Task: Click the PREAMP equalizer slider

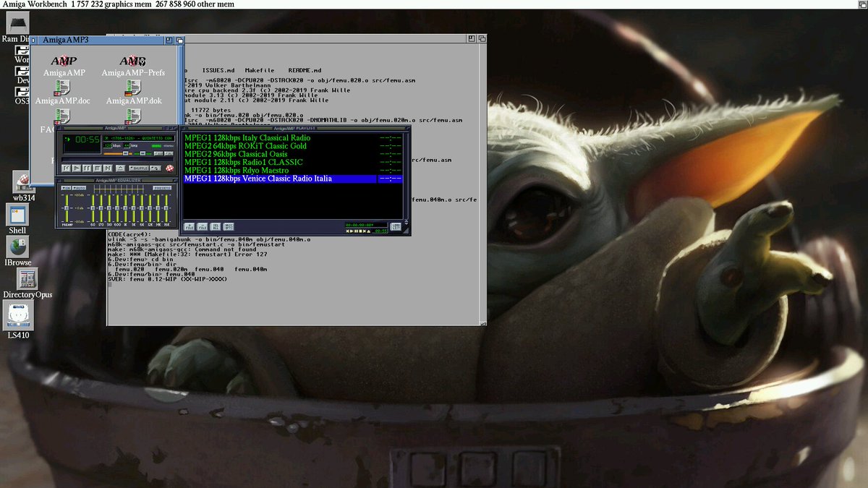Action: coord(67,208)
